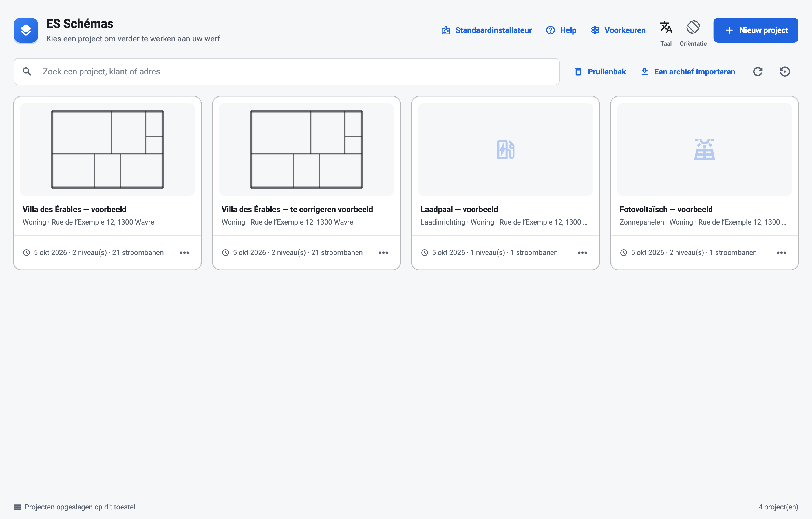Image resolution: width=812 pixels, height=519 pixels.
Task: Open more options for te corrigeren voorbeeld card
Action: 383,253
